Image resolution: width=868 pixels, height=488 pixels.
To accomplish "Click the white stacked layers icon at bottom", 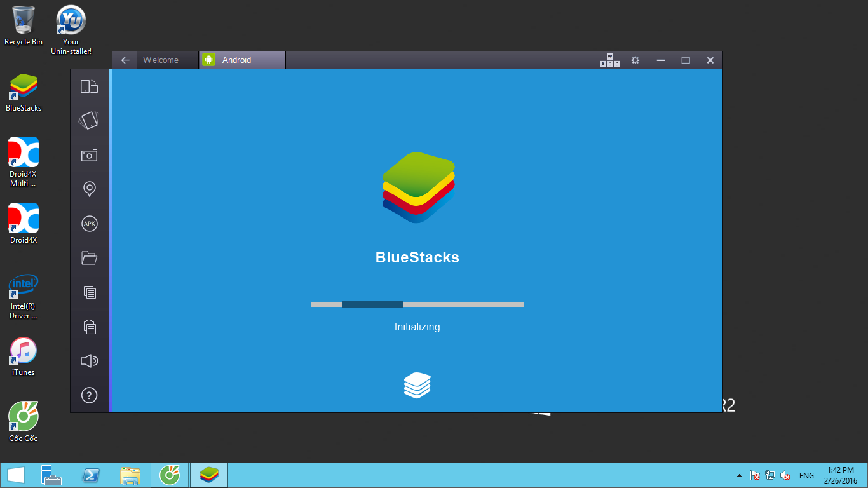I will coord(417,385).
